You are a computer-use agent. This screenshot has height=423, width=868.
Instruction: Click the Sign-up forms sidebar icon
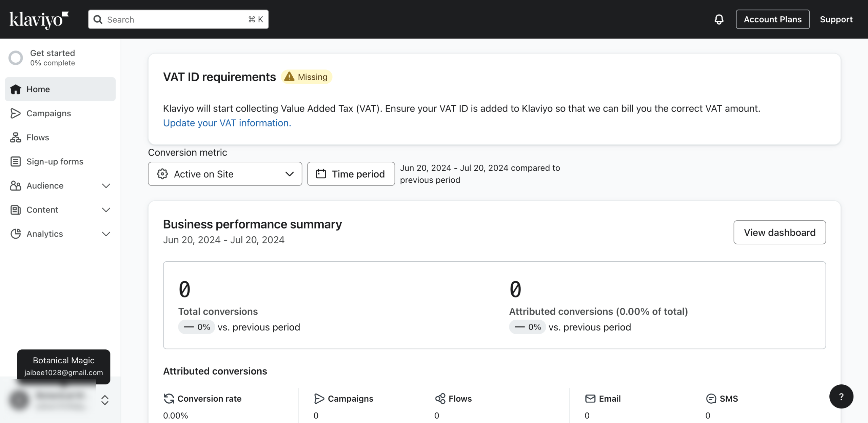tap(15, 162)
